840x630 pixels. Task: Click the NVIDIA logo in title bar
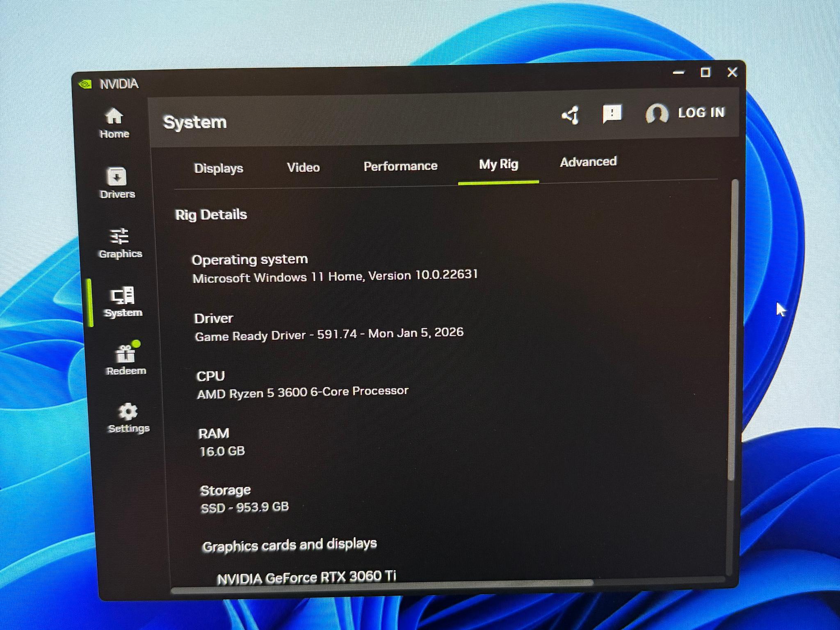coord(85,84)
